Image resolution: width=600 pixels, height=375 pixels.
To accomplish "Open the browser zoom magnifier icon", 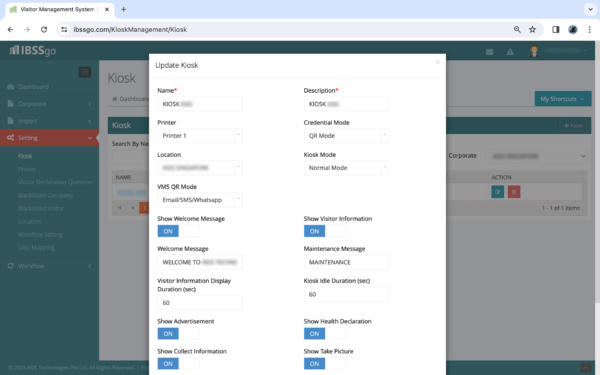I will [x=517, y=29].
